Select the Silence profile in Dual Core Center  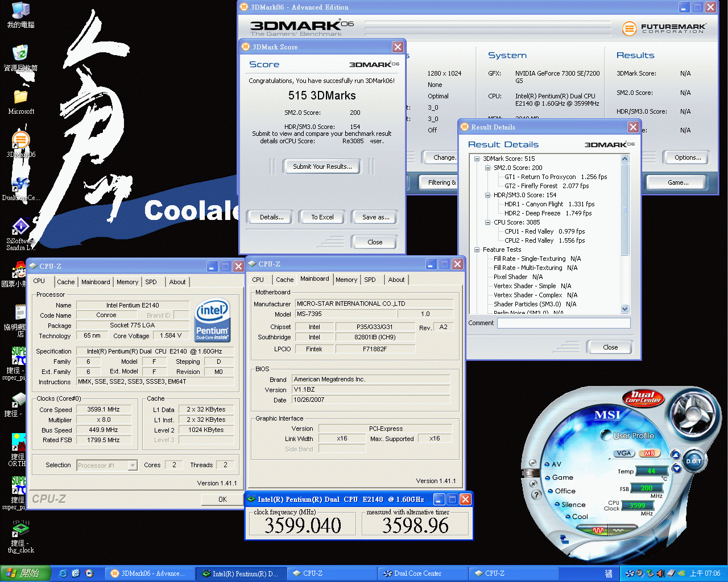click(570, 505)
